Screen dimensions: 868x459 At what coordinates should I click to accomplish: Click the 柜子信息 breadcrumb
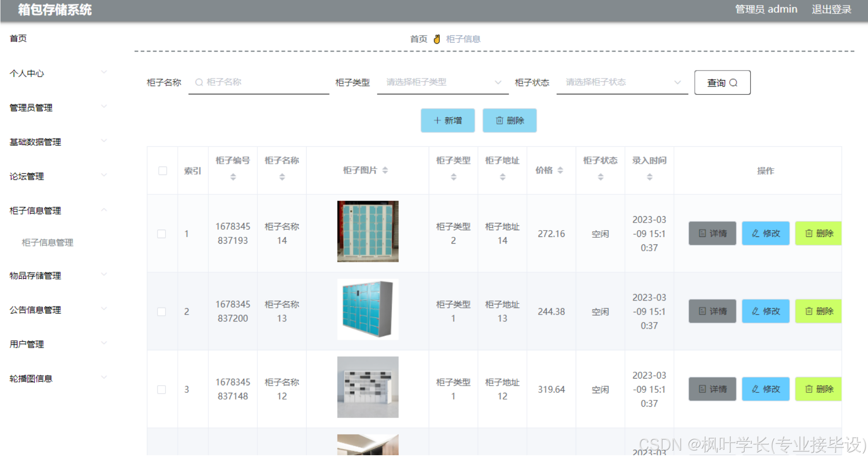[463, 39]
